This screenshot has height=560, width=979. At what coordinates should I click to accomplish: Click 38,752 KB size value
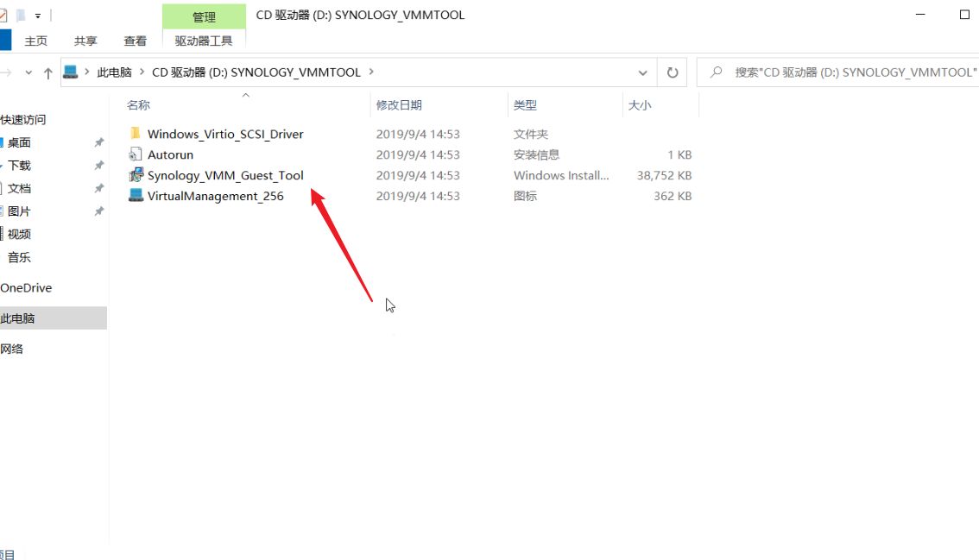(x=665, y=175)
